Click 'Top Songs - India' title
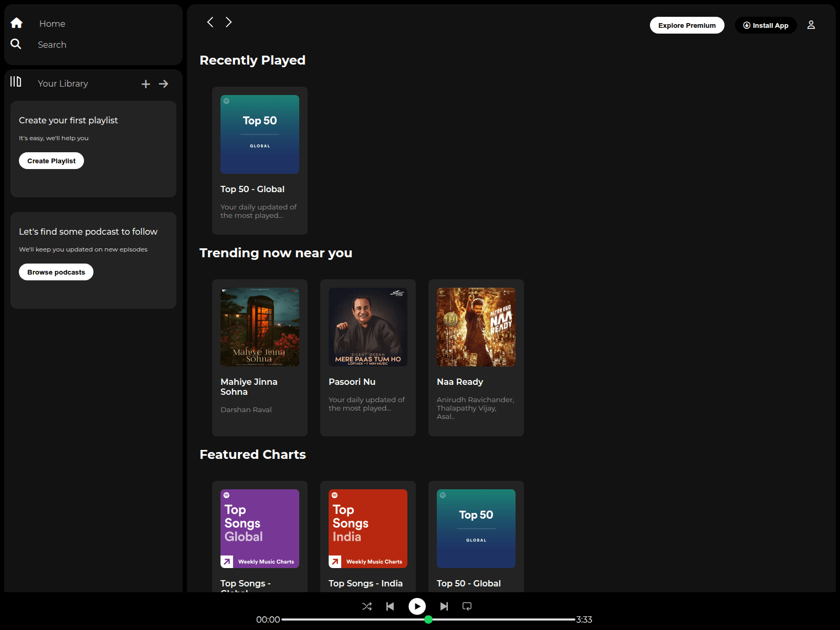Screen dimensions: 840x630 tap(366, 583)
